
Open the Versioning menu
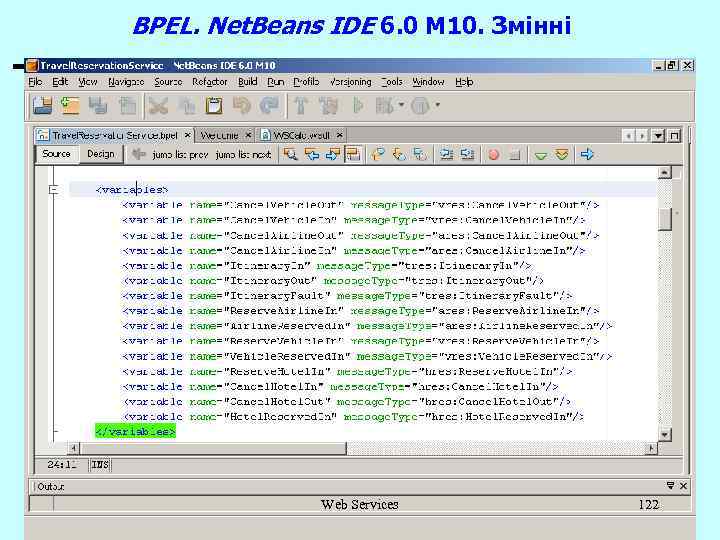tap(350, 82)
